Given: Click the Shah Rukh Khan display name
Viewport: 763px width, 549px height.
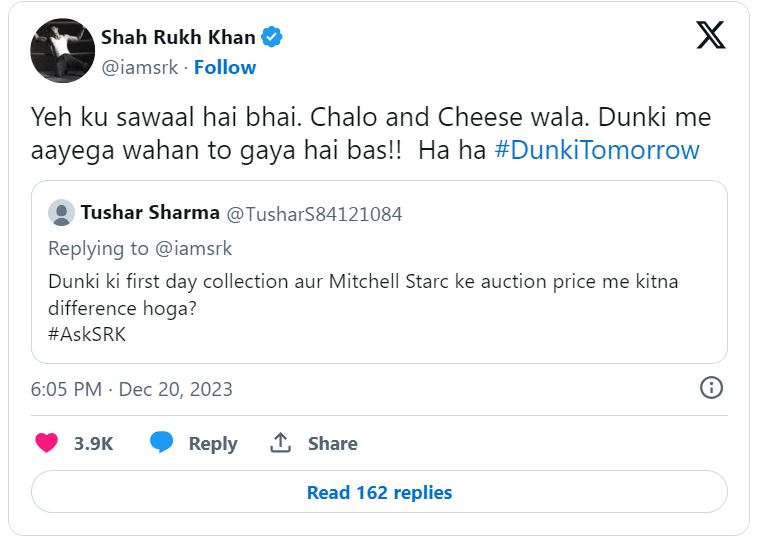Looking at the screenshot, I should (178, 38).
